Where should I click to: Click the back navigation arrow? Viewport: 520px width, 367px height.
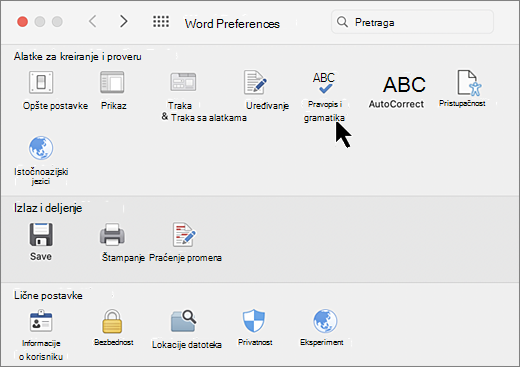pos(93,21)
